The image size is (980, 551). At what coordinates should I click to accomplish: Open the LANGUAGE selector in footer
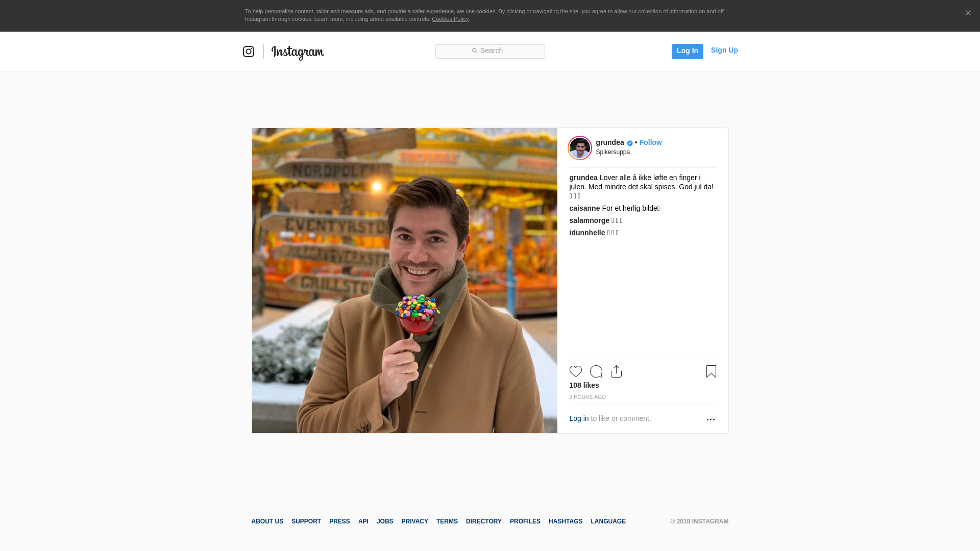(608, 521)
